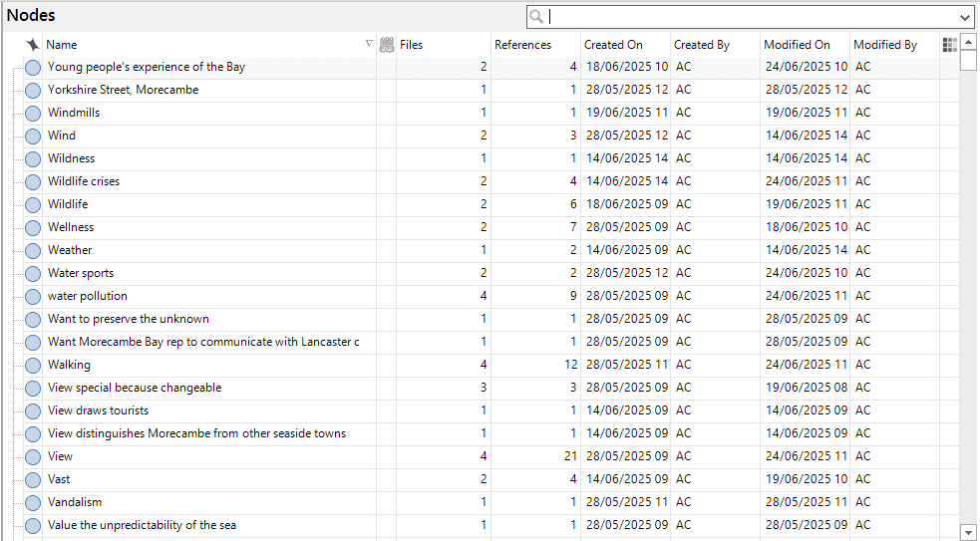The height and width of the screenshot is (541, 980).
Task: Sort nodes by the Modified On header
Action: click(x=797, y=45)
